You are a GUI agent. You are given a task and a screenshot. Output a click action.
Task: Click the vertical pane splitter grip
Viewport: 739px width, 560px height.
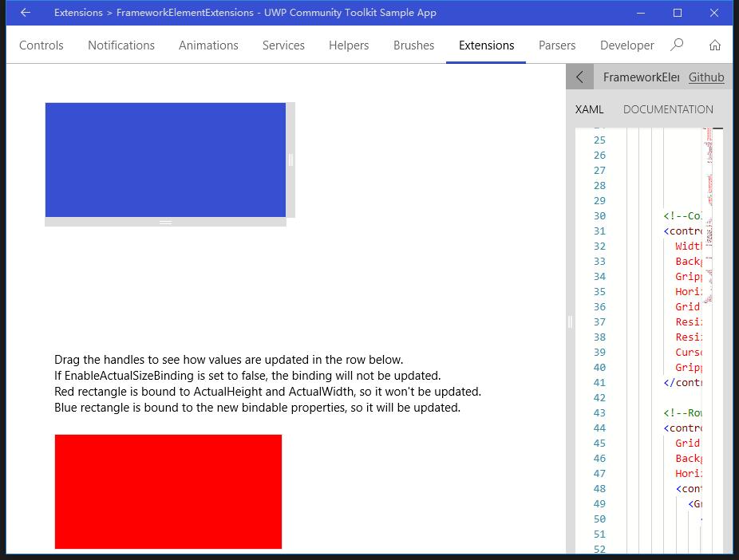pyautogui.click(x=570, y=322)
